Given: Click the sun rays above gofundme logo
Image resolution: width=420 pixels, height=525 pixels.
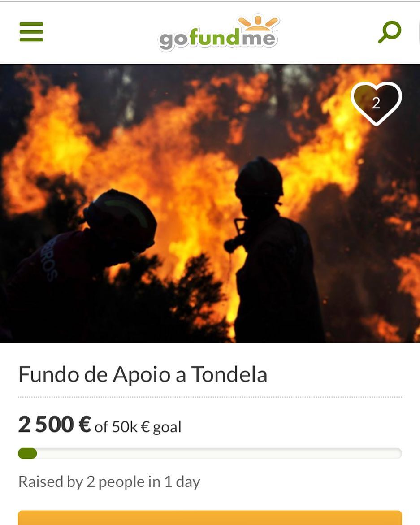Looking at the screenshot, I should coord(258,22).
